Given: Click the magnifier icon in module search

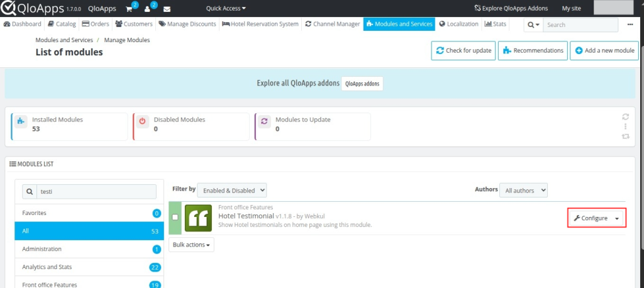Looking at the screenshot, I should [30, 191].
